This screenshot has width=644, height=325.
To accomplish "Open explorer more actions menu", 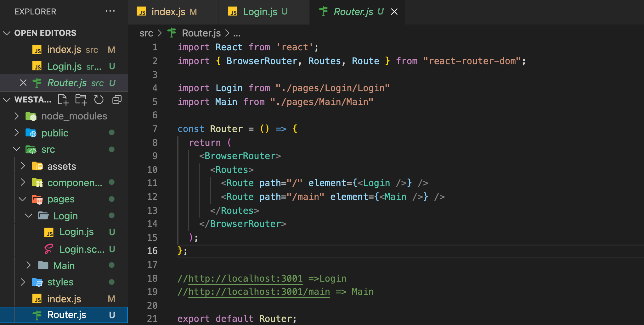I will (110, 11).
